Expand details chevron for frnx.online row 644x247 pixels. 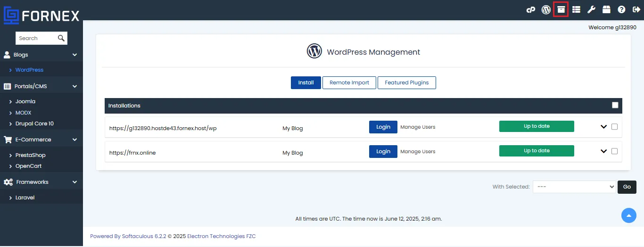(603, 151)
